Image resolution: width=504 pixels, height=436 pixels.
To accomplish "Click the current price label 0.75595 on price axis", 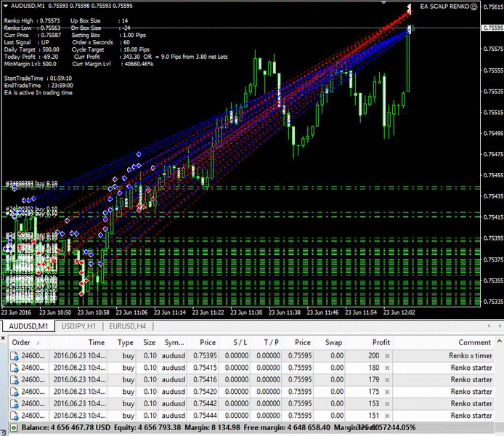I will tap(492, 28).
